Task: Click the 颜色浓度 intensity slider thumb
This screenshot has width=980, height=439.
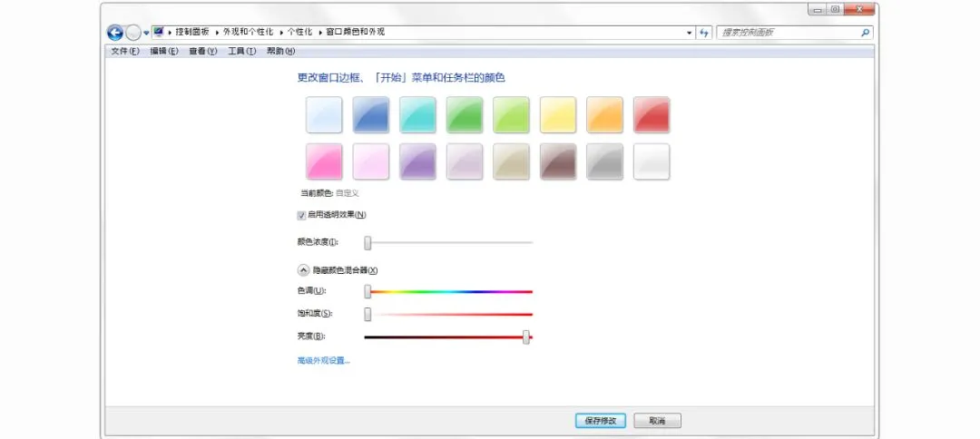Action: pos(368,243)
